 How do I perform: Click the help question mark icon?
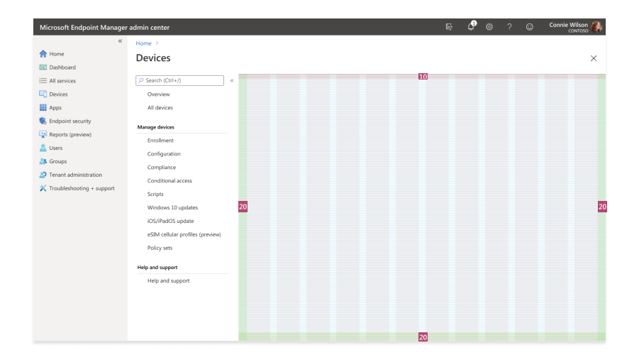(x=509, y=28)
